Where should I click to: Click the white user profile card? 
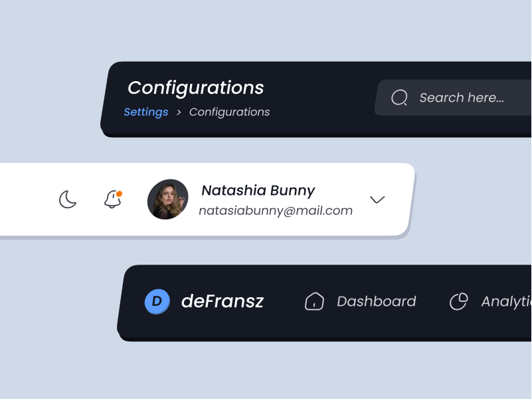tap(207, 199)
